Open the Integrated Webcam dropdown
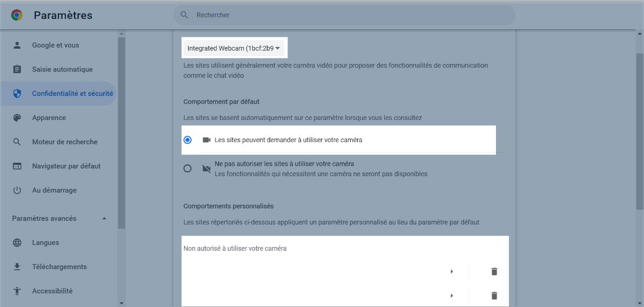 pos(233,49)
